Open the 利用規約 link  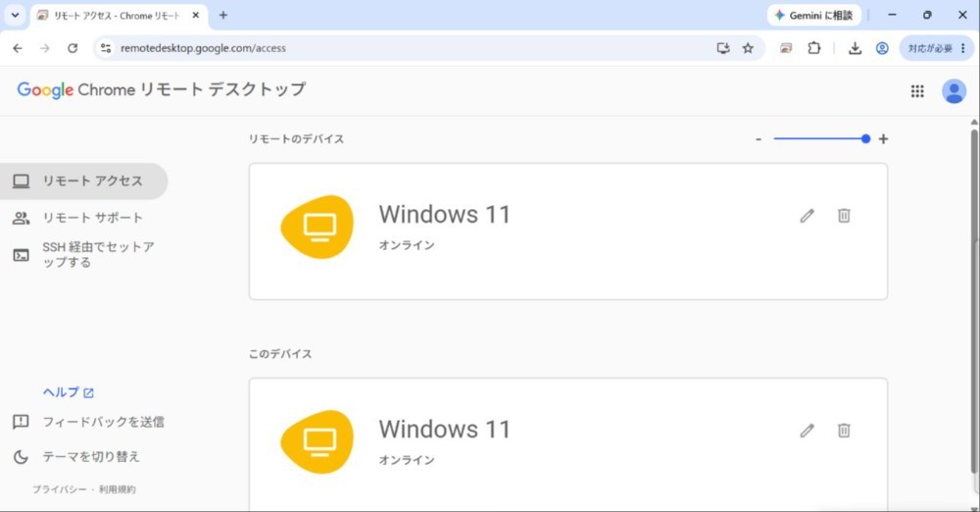click(x=117, y=489)
